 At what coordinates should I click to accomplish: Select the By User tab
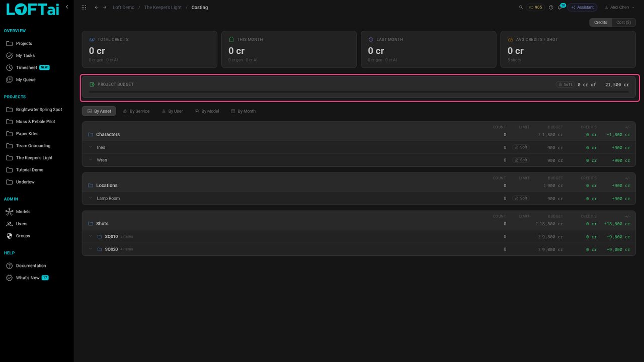click(x=172, y=111)
